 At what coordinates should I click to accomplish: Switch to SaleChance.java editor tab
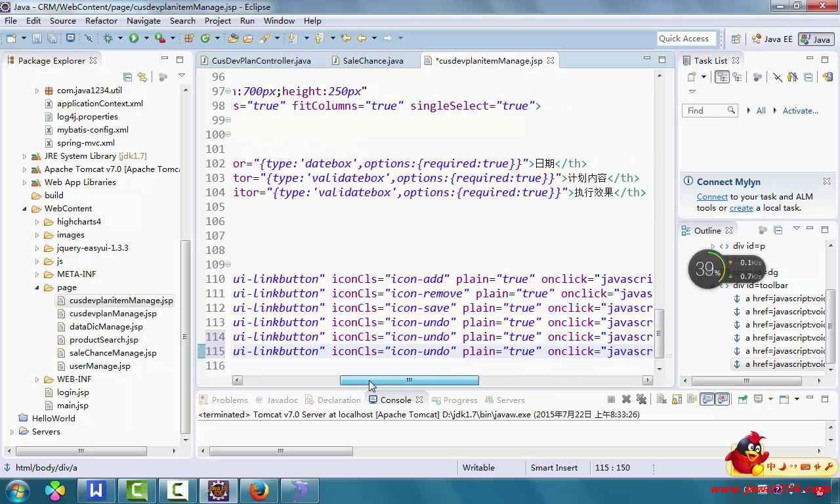[x=373, y=60]
